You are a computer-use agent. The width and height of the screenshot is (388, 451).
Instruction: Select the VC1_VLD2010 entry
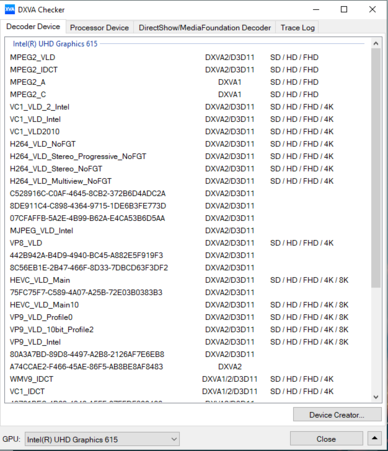(188, 132)
